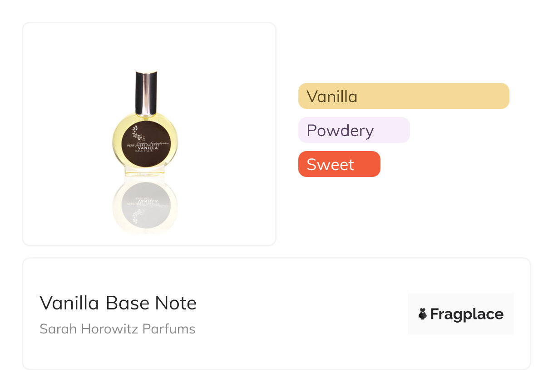Click the bottle's mirrored reflection
553x392 pixels.
coord(145,205)
